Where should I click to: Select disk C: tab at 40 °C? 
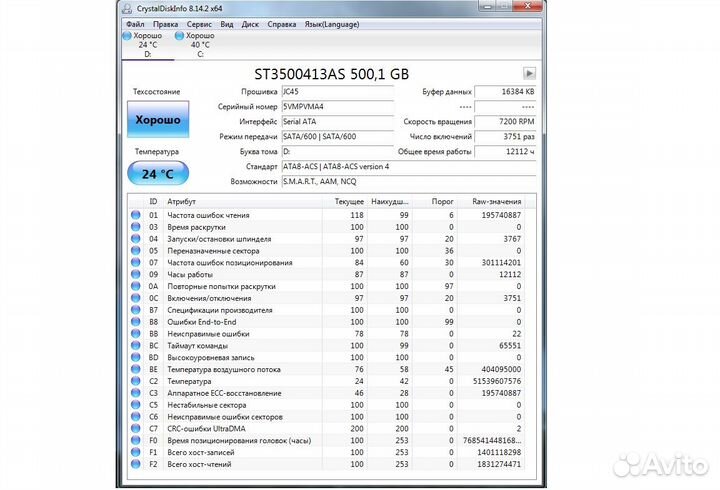200,45
